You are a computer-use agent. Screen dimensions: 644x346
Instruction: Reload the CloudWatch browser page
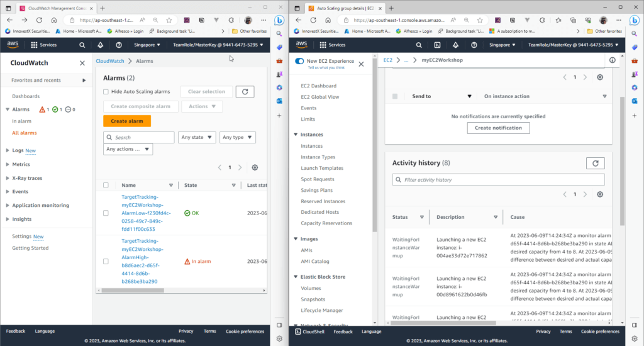pos(39,20)
